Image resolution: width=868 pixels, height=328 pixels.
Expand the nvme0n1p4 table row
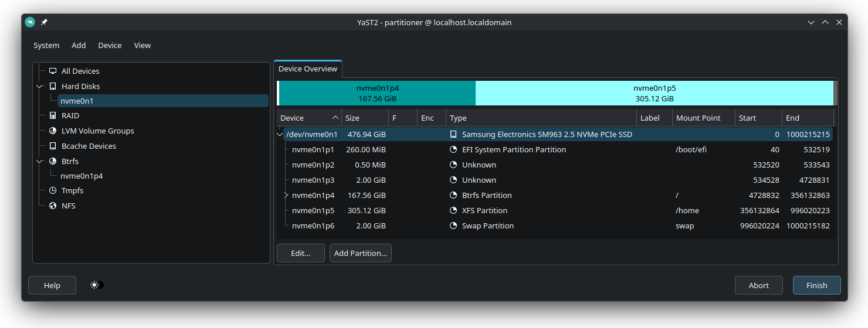[x=286, y=196]
